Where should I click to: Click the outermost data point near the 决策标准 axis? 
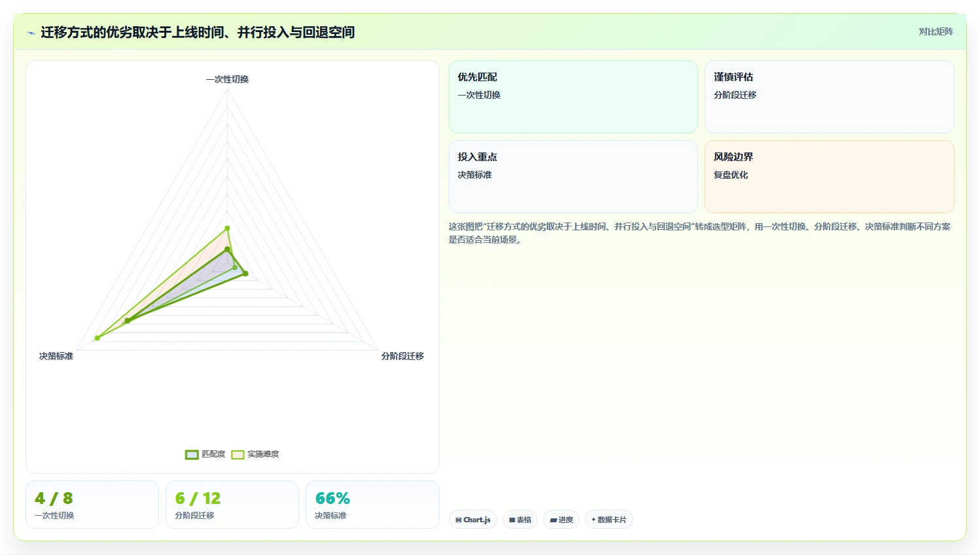coord(97,338)
